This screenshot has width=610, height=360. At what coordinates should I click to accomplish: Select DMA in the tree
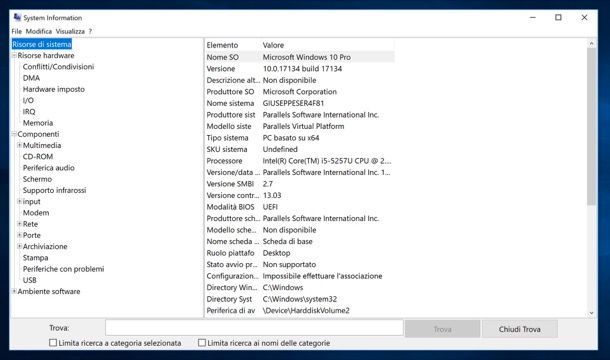(31, 78)
